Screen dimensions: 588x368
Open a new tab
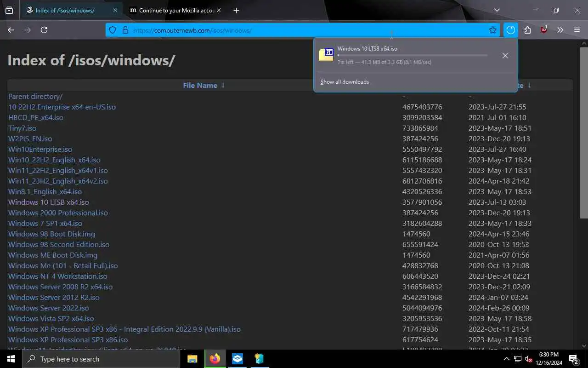click(236, 10)
